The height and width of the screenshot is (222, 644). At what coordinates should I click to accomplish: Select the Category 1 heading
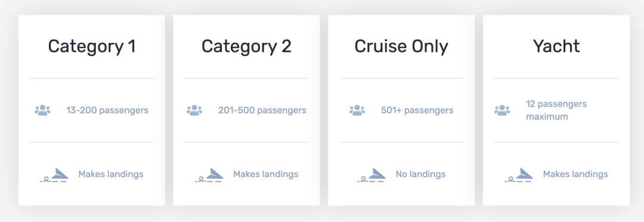click(92, 46)
